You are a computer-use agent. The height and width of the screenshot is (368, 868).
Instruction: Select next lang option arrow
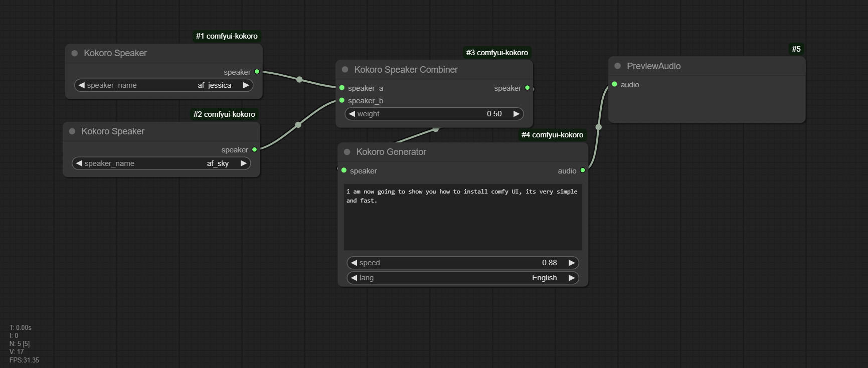tap(571, 278)
